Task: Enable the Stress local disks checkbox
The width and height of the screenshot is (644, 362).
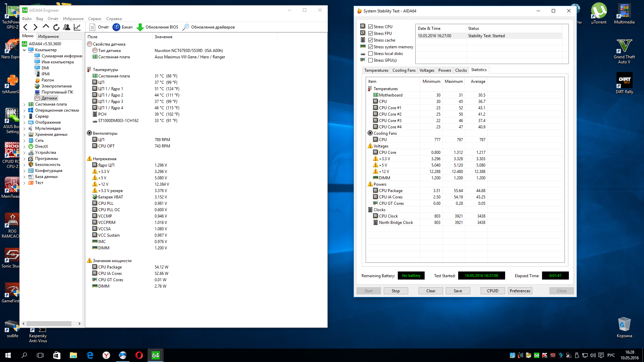Action: (x=371, y=54)
